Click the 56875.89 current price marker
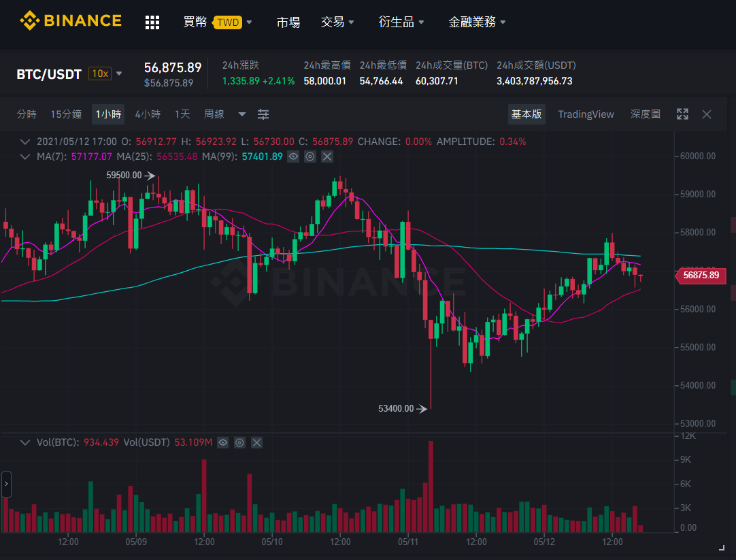Screen dimensions: 736x560 (701, 275)
